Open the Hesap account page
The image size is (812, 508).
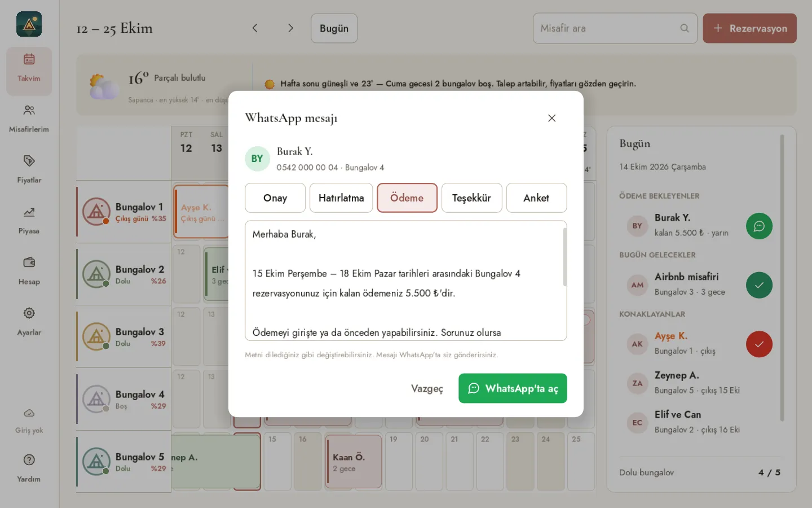pyautogui.click(x=29, y=271)
